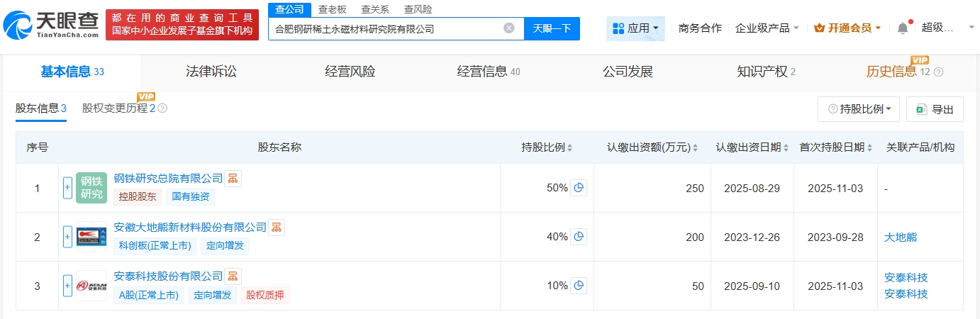
Task: Open equity structure chart for 安徽大地熊新材料
Action: coord(277,228)
